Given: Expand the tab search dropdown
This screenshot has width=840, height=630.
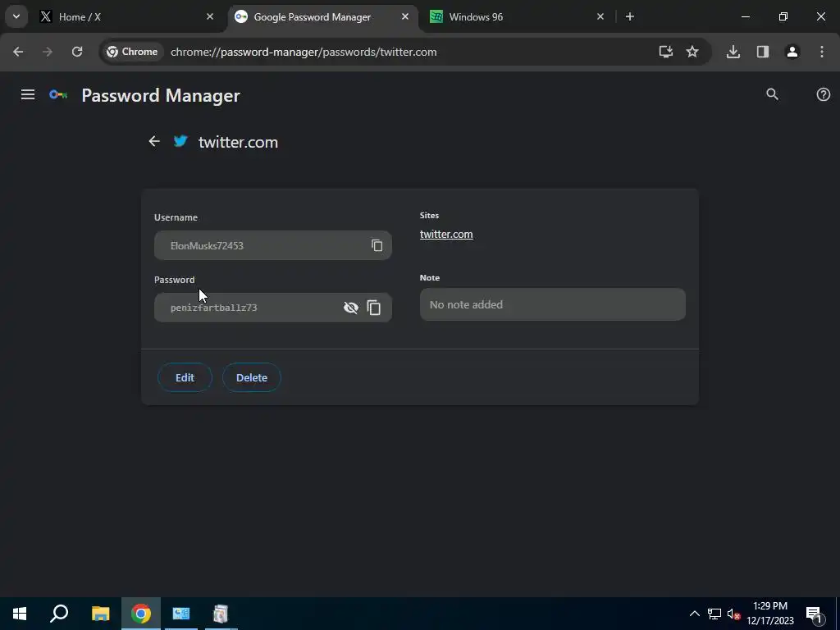Looking at the screenshot, I should (16, 16).
